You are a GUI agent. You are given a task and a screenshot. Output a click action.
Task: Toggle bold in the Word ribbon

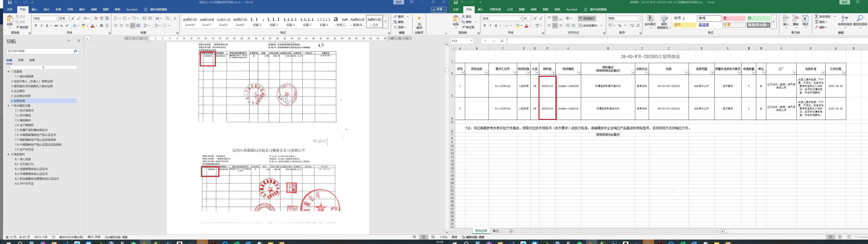(x=36, y=26)
